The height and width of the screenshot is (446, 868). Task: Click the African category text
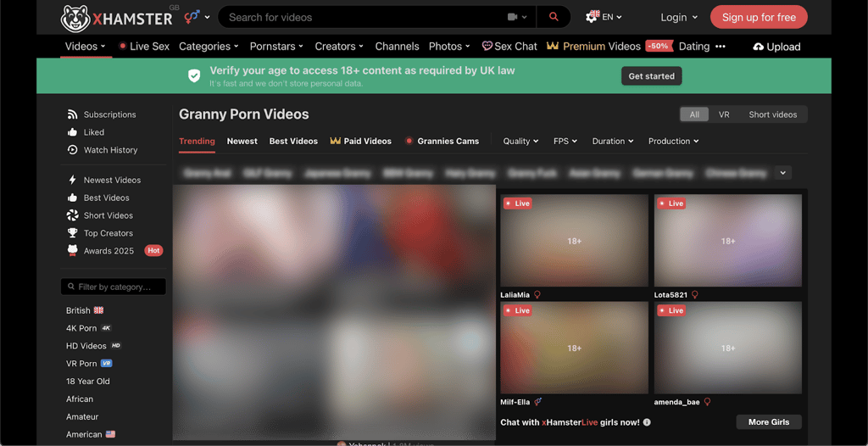[80, 399]
